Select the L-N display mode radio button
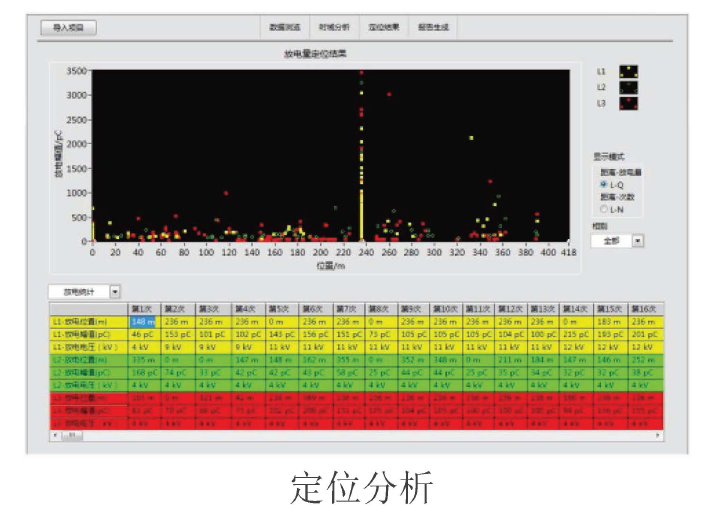This screenshot has height=521, width=717. (603, 208)
